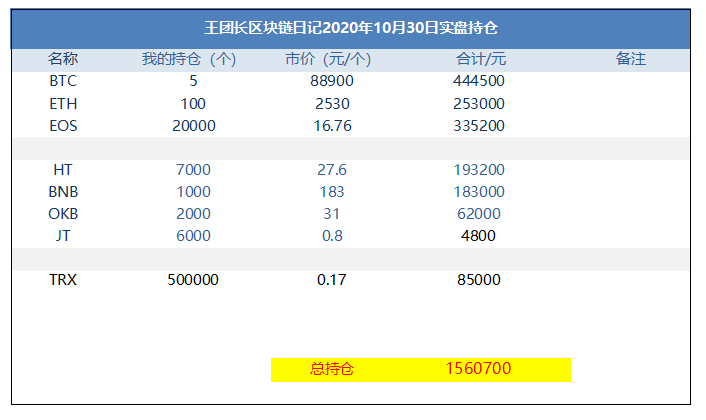
Task: Click the JT price 0.8
Action: point(332,236)
